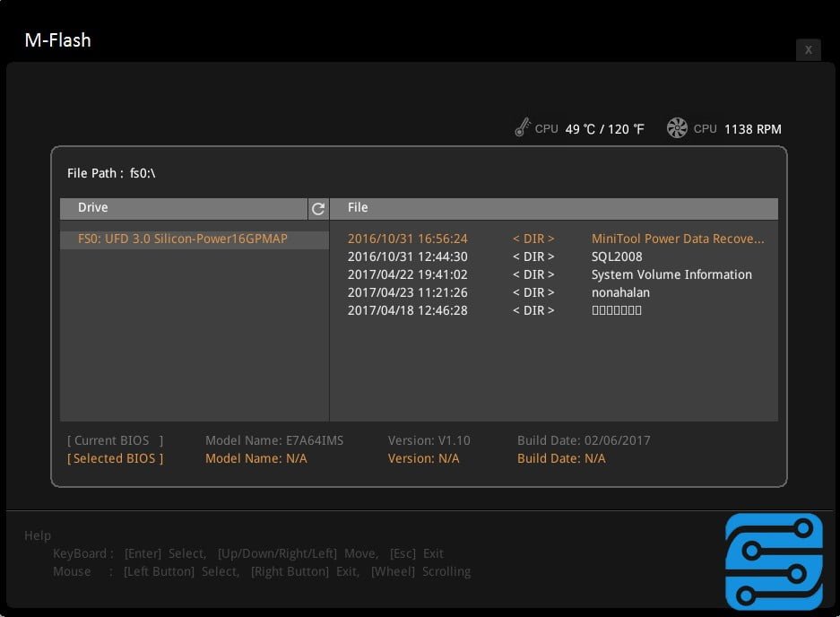Viewport: 840px width, 617px height.
Task: Click the 1138 RPM fan reading
Action: point(752,129)
